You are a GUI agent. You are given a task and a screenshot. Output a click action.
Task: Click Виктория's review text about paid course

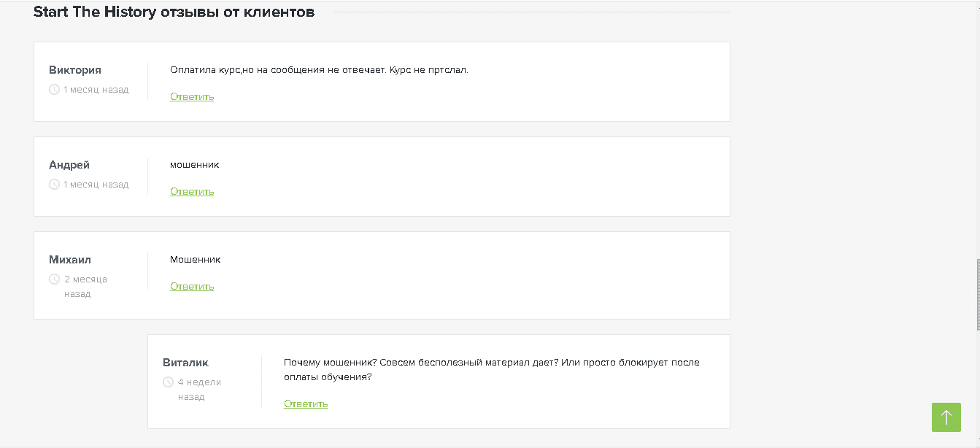pos(318,70)
